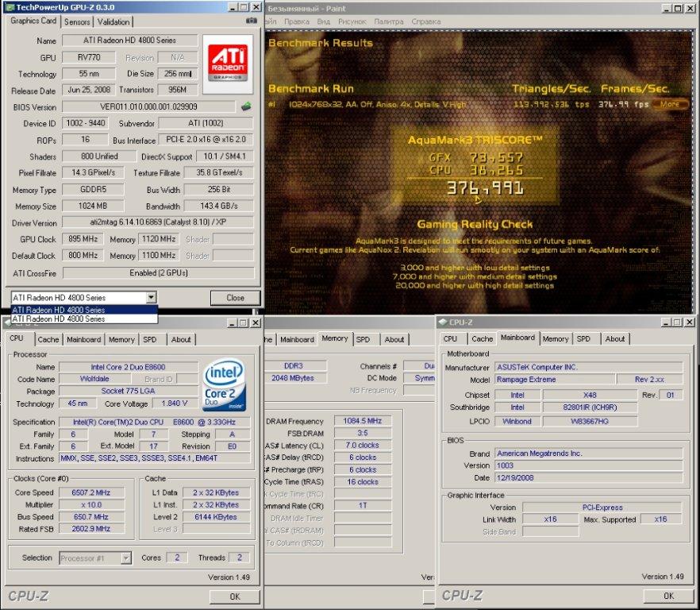Select Mainboard tab in middle CPU-Z window
The image size is (700, 610).
coord(297,339)
